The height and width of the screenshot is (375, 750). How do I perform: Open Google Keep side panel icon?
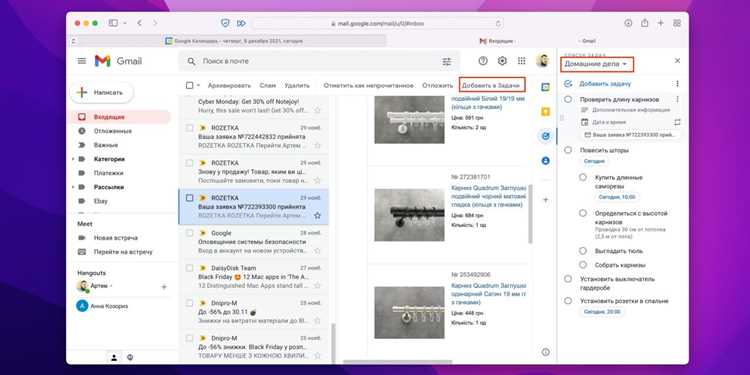point(545,111)
